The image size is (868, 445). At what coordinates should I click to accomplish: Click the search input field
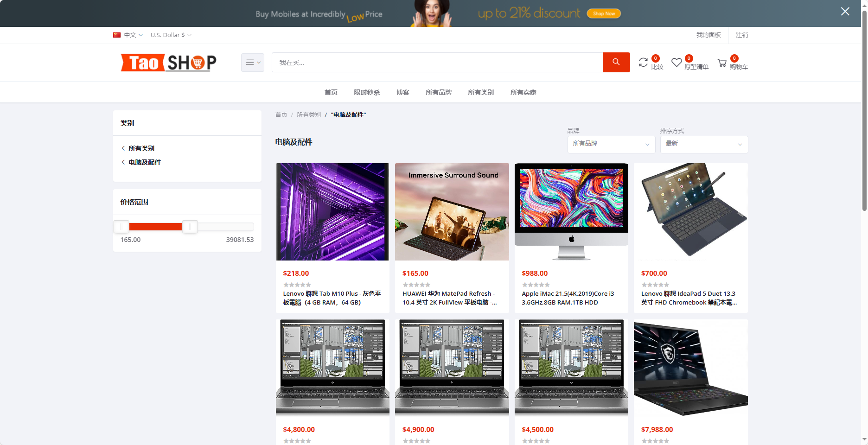tap(437, 63)
